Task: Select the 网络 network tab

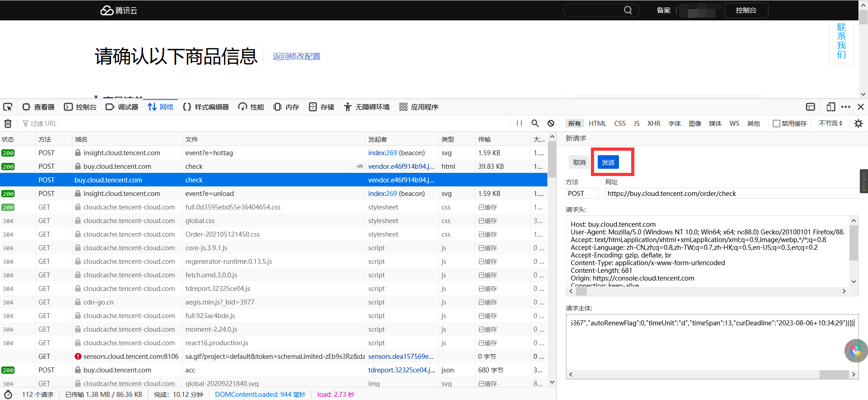Action: 161,107
